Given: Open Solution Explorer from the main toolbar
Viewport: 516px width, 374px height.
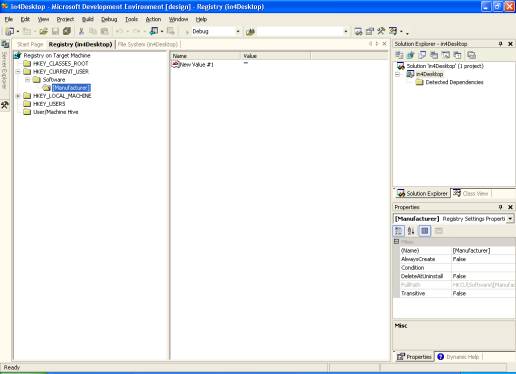Looking at the screenshot, I should tap(358, 32).
